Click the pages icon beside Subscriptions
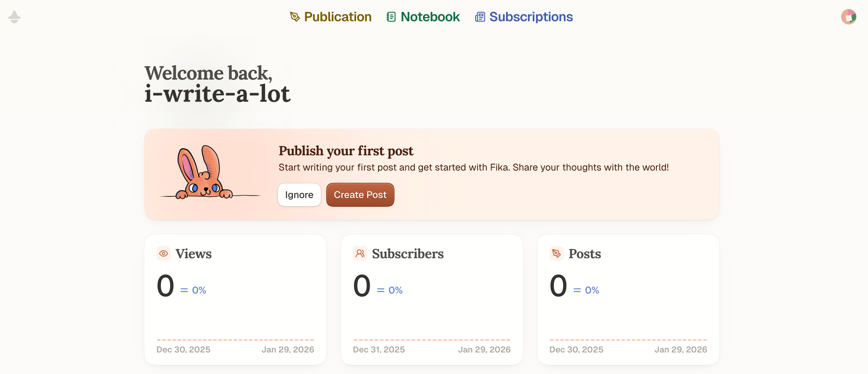The image size is (868, 374). click(480, 17)
